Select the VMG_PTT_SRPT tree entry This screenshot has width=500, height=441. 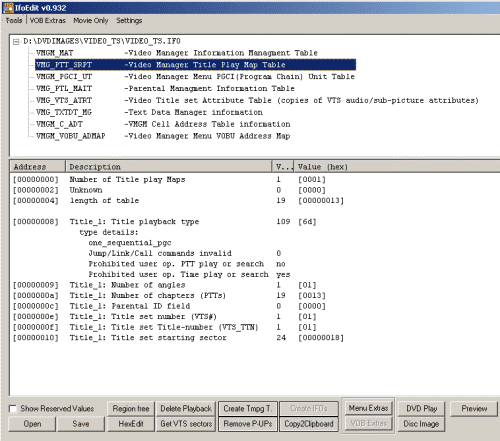click(x=196, y=65)
